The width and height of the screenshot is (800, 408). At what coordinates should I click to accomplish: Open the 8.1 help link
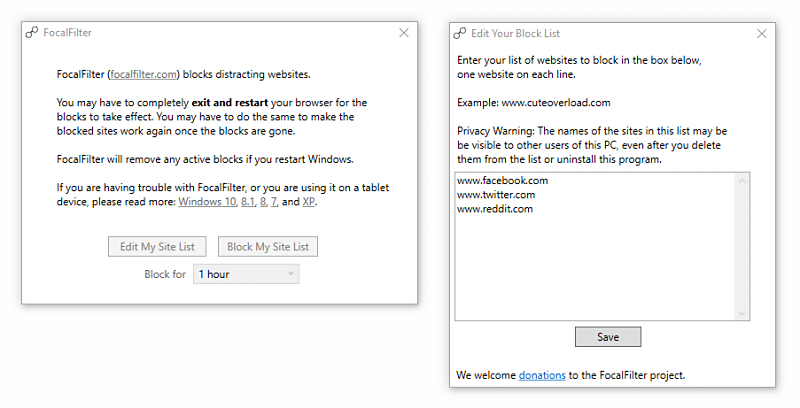(247, 201)
